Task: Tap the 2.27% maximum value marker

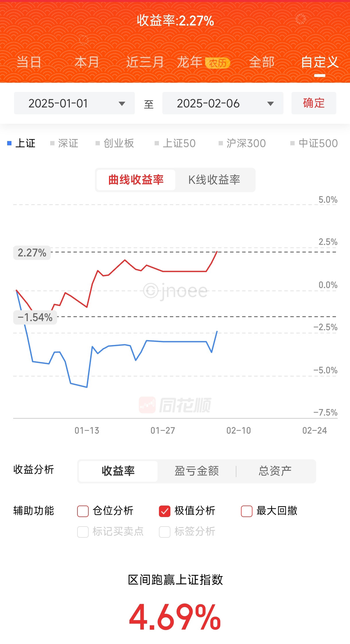Action: click(32, 253)
